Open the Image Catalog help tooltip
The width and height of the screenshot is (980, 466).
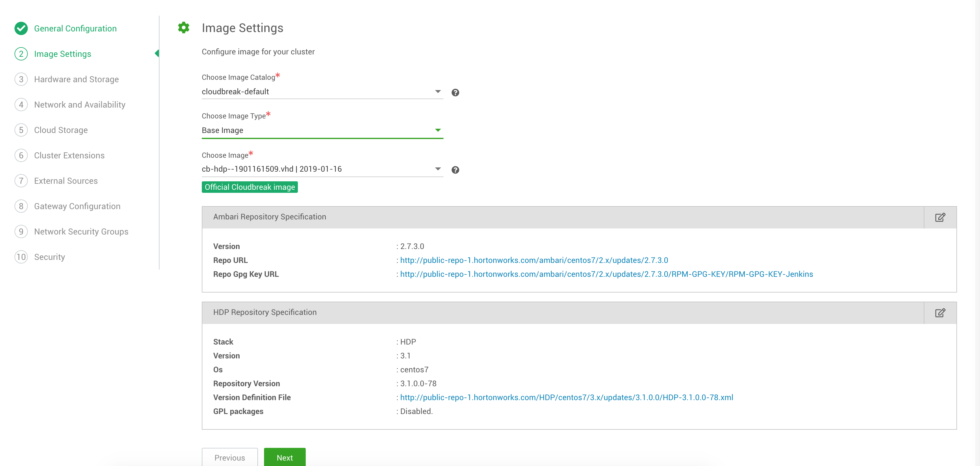(x=455, y=92)
